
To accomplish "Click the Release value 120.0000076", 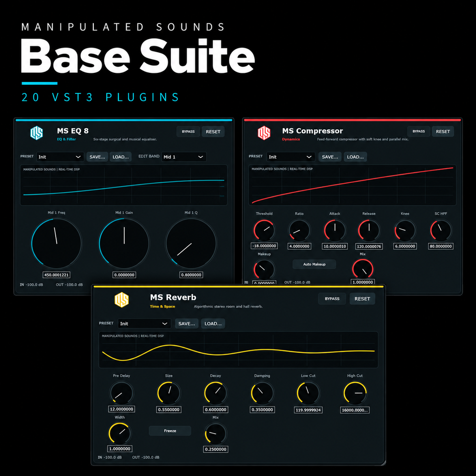I will pos(369,247).
